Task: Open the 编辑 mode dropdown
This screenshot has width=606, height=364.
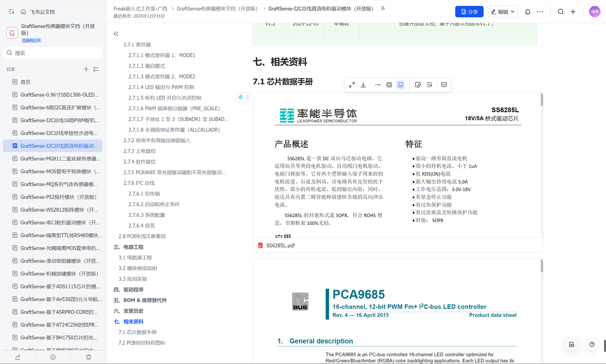Action: [x=503, y=12]
